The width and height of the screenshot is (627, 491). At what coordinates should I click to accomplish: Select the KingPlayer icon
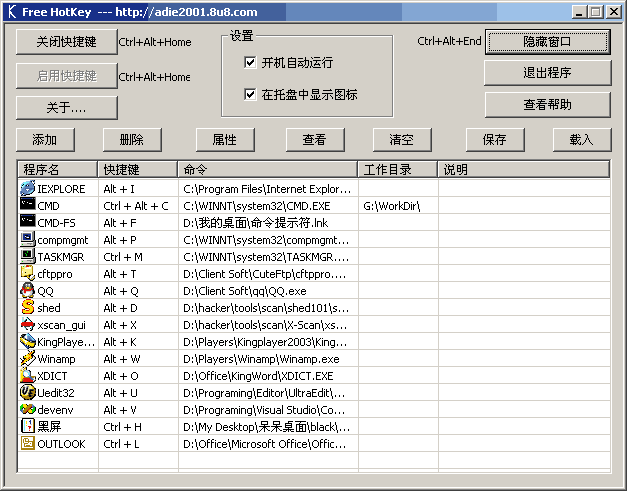tap(28, 341)
